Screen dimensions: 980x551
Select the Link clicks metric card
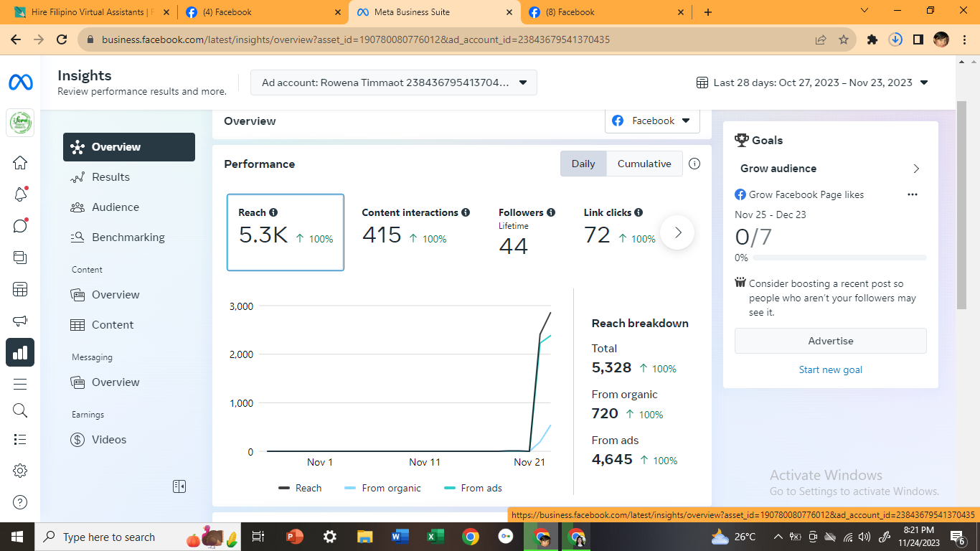tap(618, 232)
